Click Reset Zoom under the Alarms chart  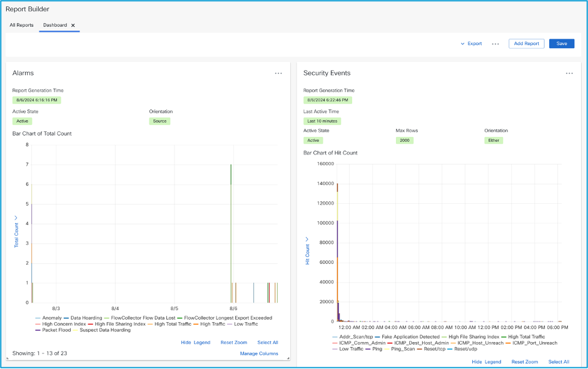[x=234, y=343]
